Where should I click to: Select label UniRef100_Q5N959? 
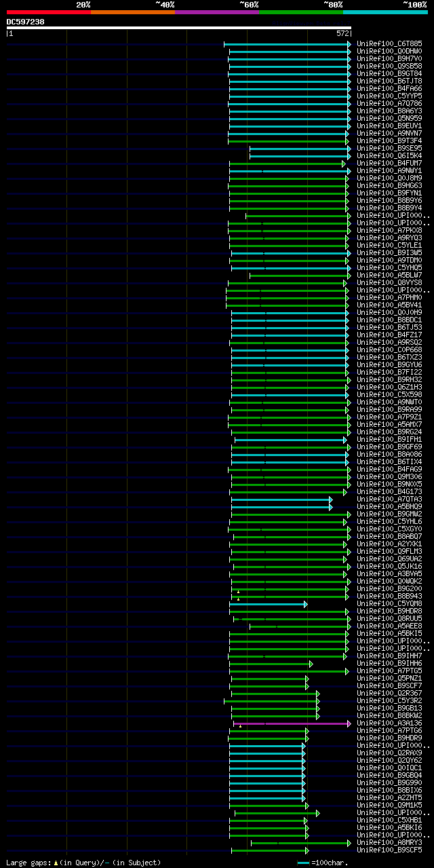(x=391, y=118)
